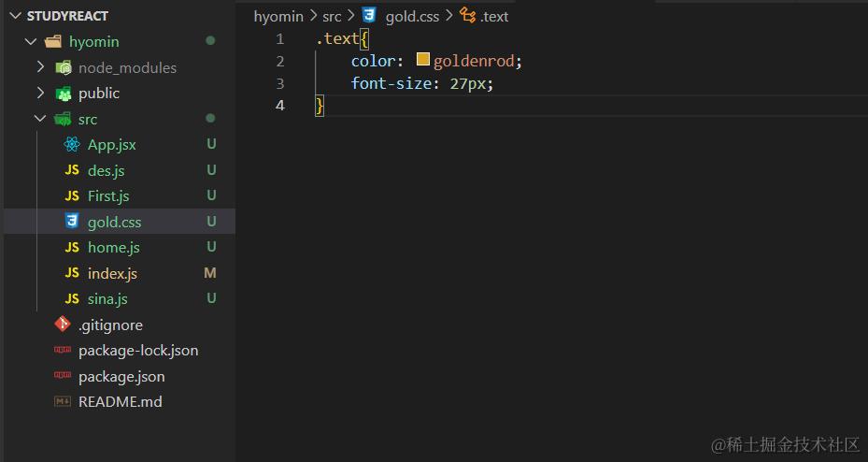The width and height of the screenshot is (868, 462).
Task: Click the closing brace on line 4
Action: 320,106
